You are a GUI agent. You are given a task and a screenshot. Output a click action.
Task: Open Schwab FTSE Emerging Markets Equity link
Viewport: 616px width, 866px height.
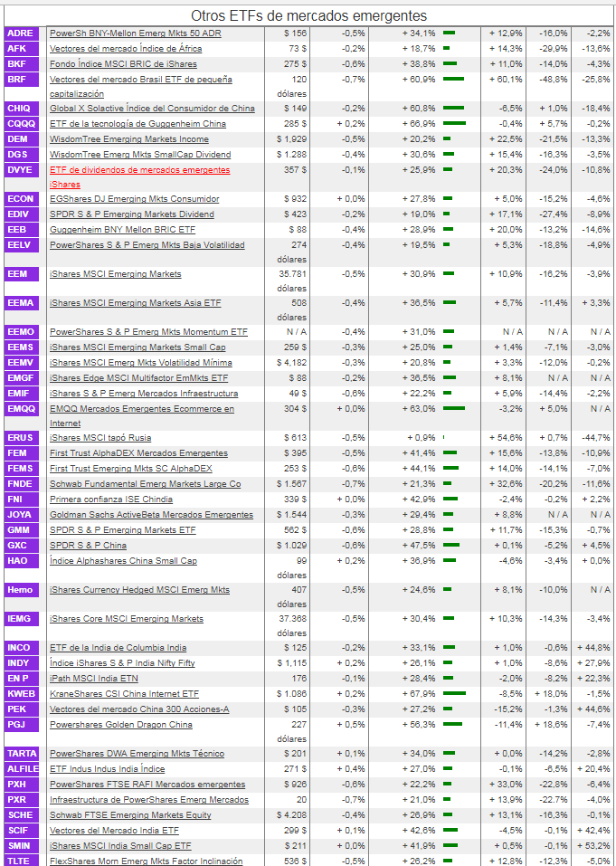point(130,814)
